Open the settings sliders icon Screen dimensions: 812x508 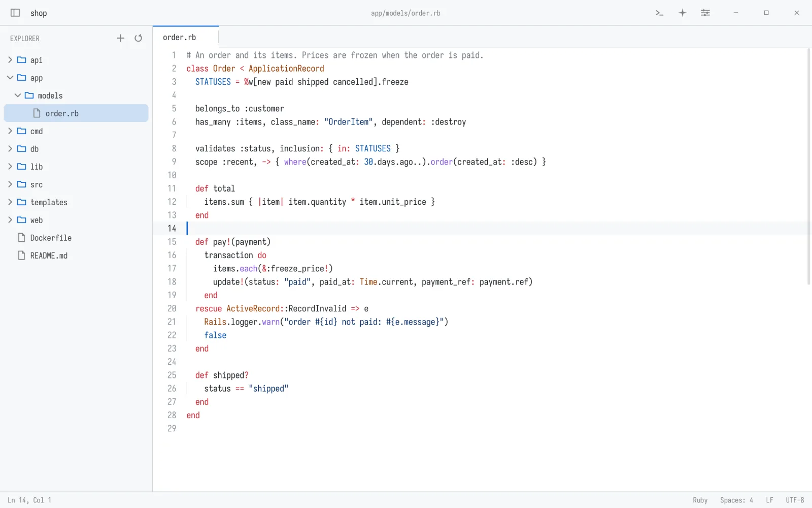pyautogui.click(x=705, y=13)
